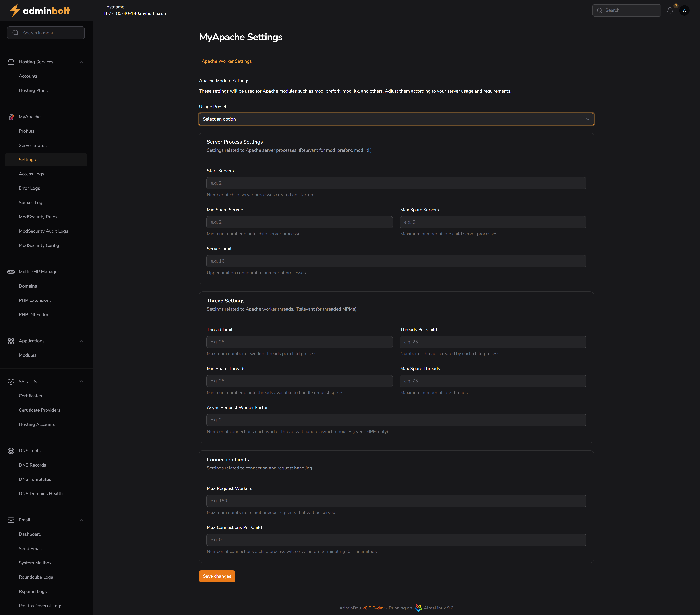Viewport: 700px width, 615px height.
Task: Open the Usage Preset dropdown
Action: 396,119
